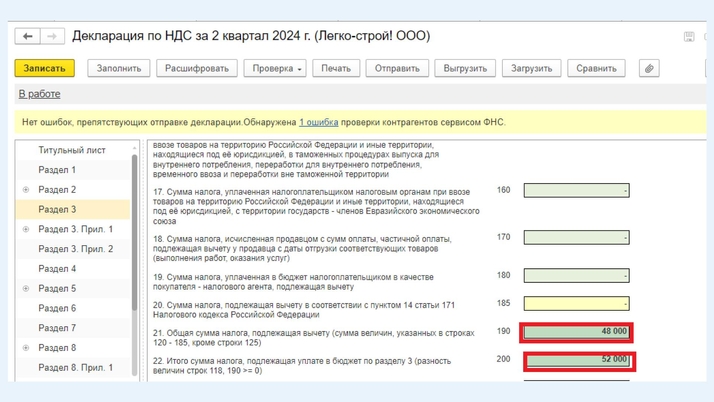Click the line 200 field showing 52 000

coord(579,361)
